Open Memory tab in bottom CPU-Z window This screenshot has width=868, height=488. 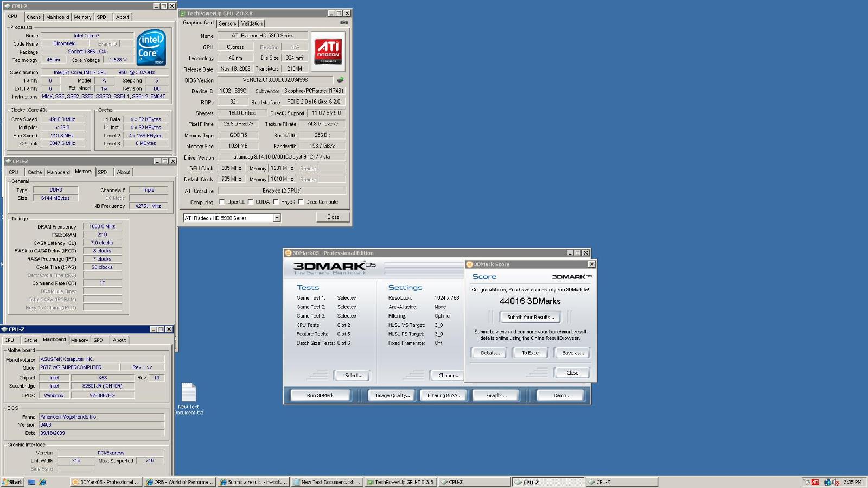pyautogui.click(x=80, y=340)
